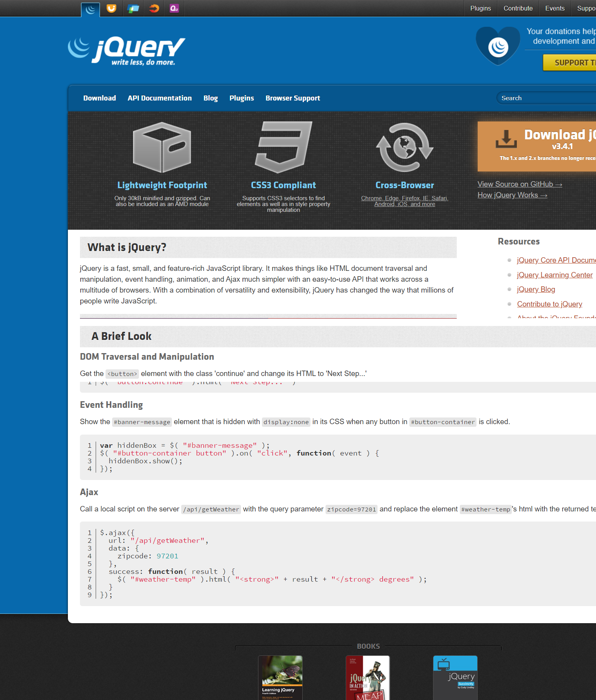Open jQuery Core API Documentation resource link
The width and height of the screenshot is (596, 700).
[556, 260]
